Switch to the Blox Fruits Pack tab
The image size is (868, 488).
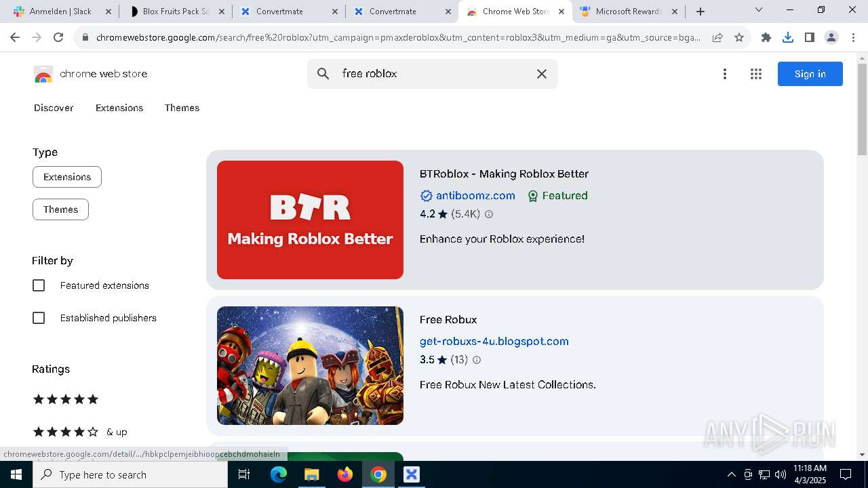[175, 12]
